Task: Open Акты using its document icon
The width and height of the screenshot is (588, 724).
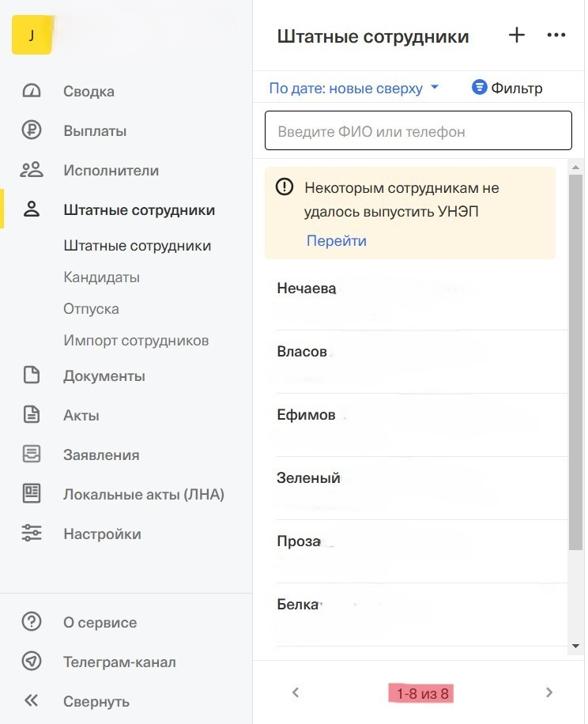Action: 32,415
